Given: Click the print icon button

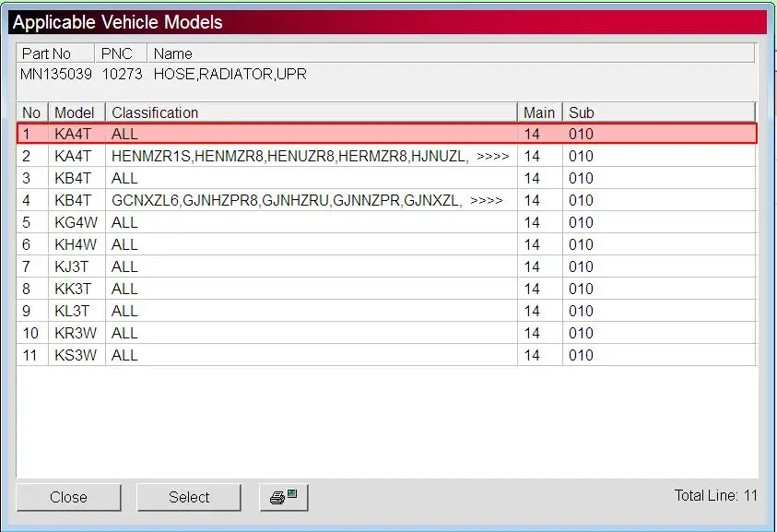Looking at the screenshot, I should (x=284, y=497).
